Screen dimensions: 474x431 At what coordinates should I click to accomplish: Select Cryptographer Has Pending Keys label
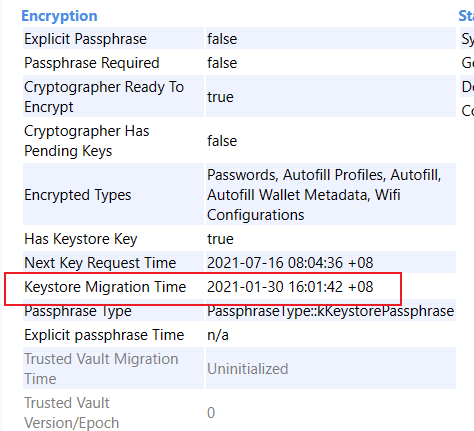point(87,141)
